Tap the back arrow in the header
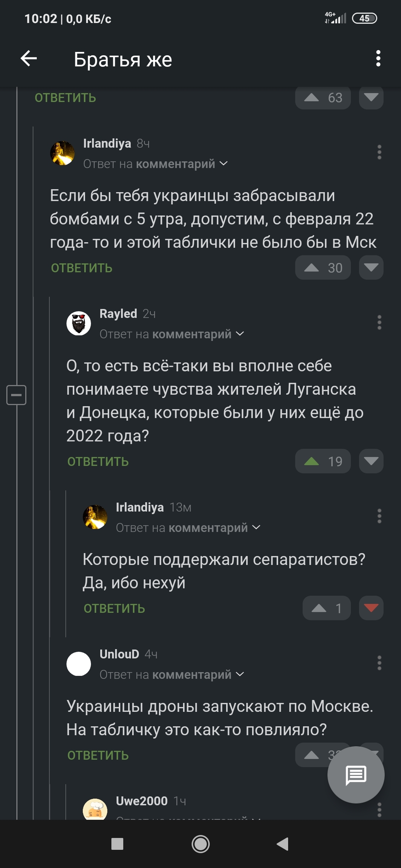401x868 pixels. [29, 59]
